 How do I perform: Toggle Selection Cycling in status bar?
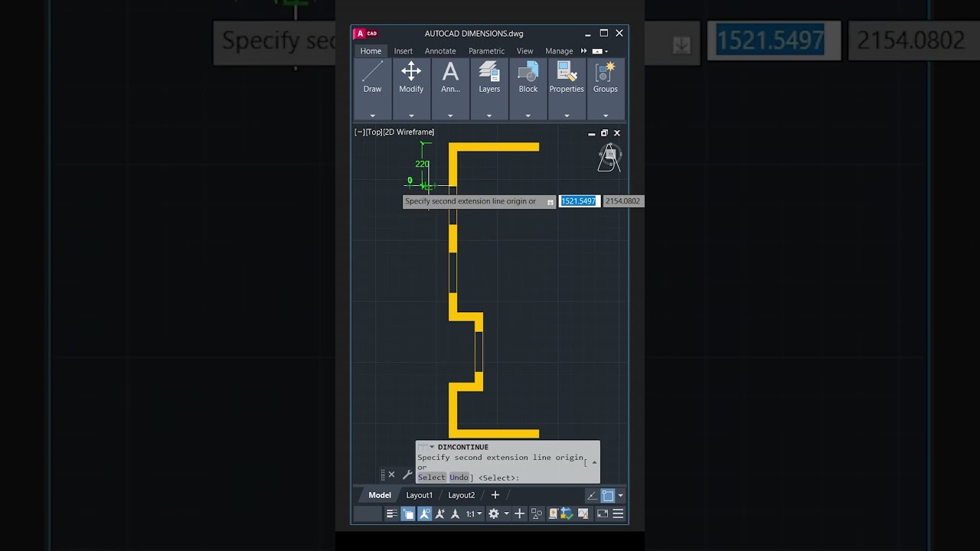[x=409, y=514]
